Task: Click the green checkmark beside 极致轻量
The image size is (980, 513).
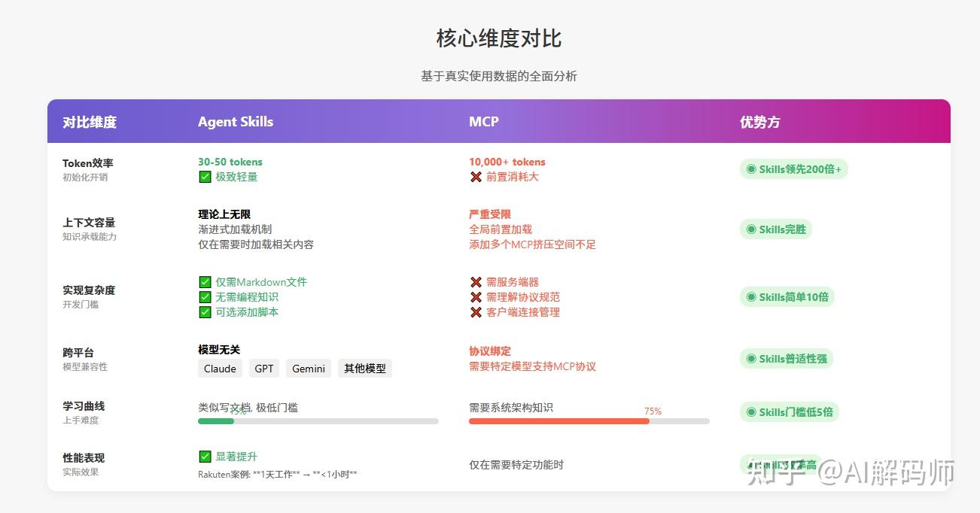Action: pyautogui.click(x=205, y=177)
